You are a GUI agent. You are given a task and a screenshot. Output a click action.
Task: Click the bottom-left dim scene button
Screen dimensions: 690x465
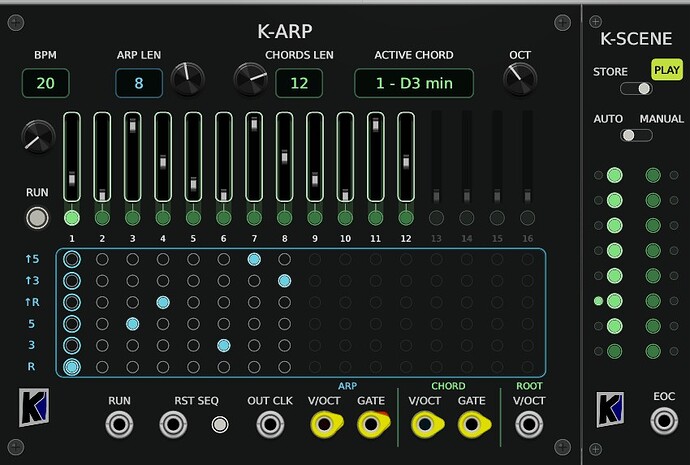pyautogui.click(x=614, y=351)
